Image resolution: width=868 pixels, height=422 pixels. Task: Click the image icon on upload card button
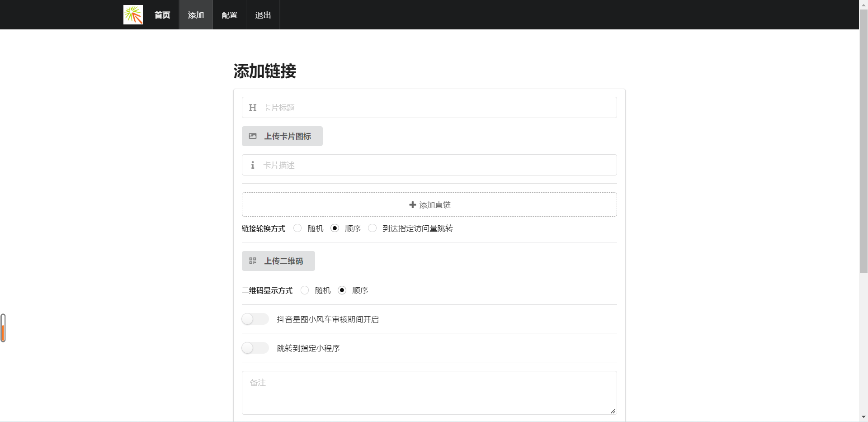tap(253, 136)
